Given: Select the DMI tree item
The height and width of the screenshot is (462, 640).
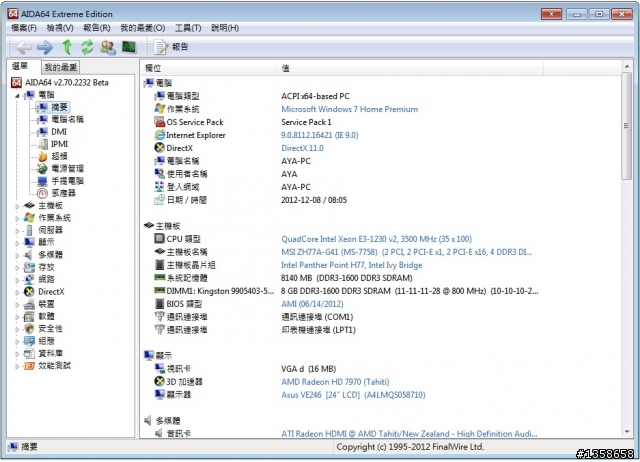Looking at the screenshot, I should coord(59,132).
